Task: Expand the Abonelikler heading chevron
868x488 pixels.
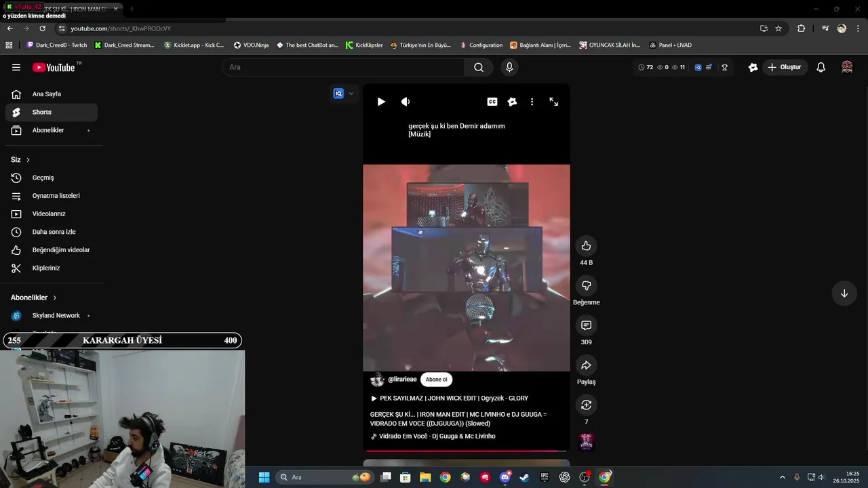Action: [x=55, y=298]
